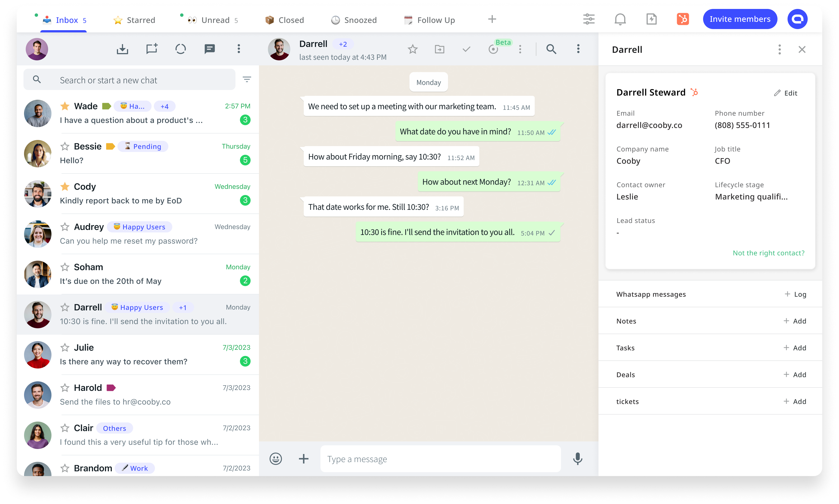Open the HubSpot integration icon
This screenshot has height=504, width=839.
[x=683, y=19]
